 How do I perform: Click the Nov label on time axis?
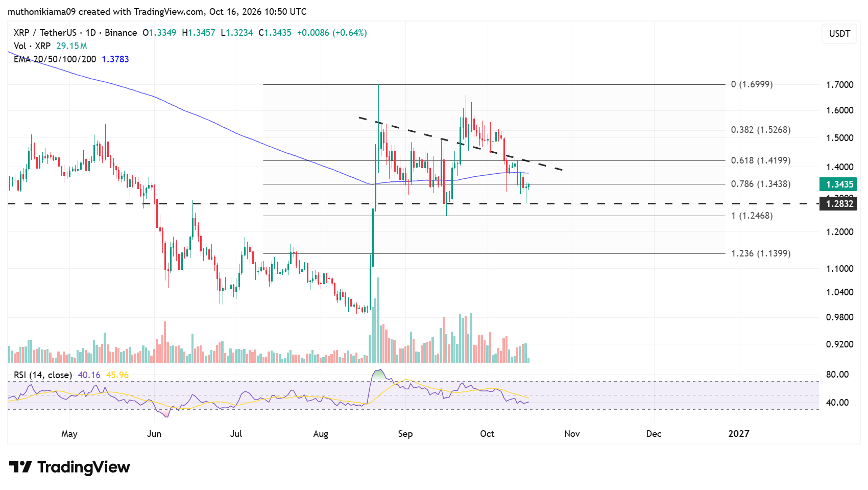click(572, 434)
